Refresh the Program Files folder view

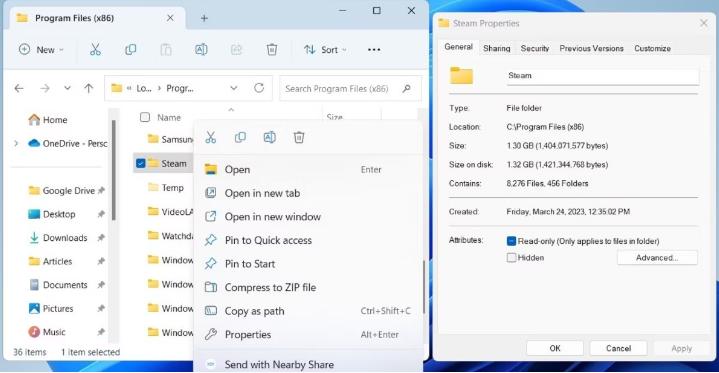tap(259, 88)
